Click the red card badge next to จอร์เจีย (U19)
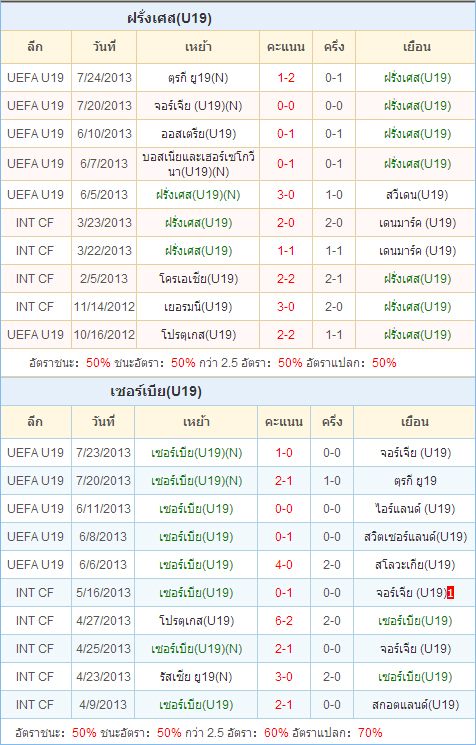 click(x=451, y=593)
